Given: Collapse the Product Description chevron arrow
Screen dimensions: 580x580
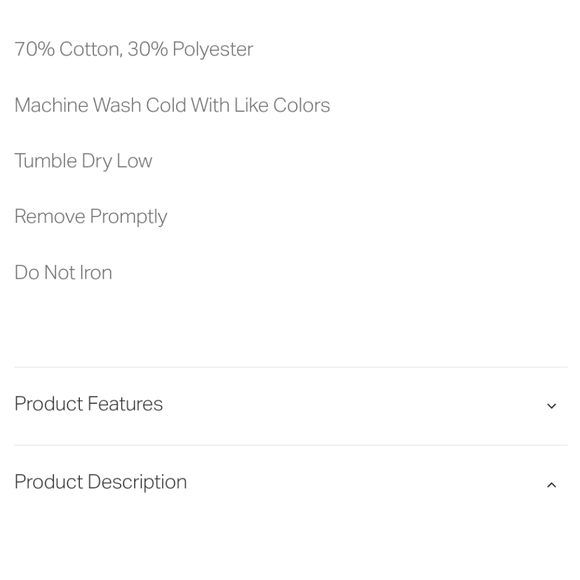Looking at the screenshot, I should coord(551,485).
